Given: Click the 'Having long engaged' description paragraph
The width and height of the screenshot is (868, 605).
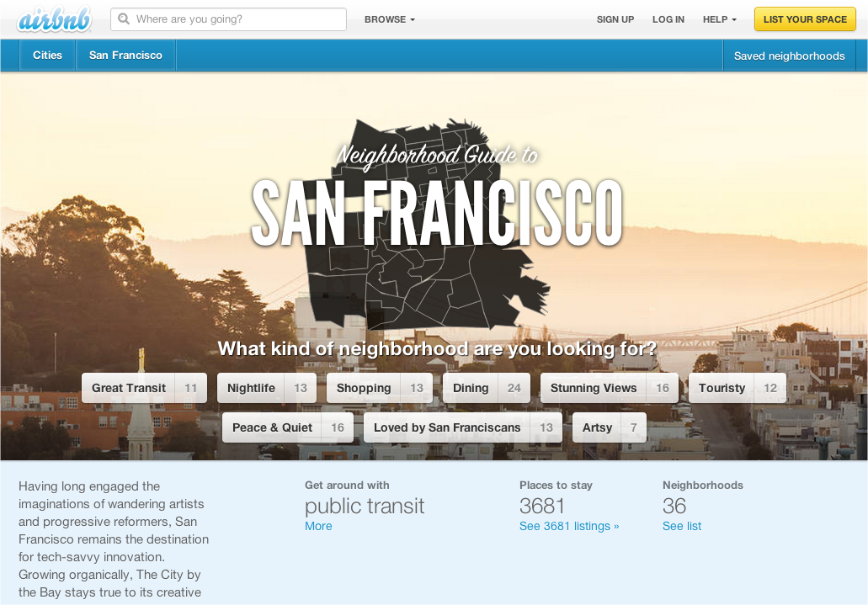Looking at the screenshot, I should click(x=114, y=539).
